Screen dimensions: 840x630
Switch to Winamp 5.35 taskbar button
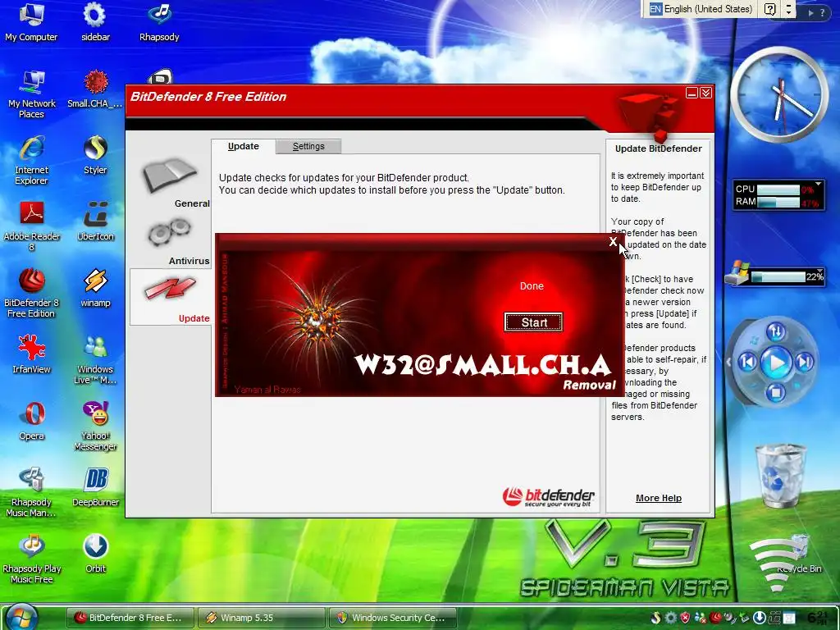[x=261, y=618]
